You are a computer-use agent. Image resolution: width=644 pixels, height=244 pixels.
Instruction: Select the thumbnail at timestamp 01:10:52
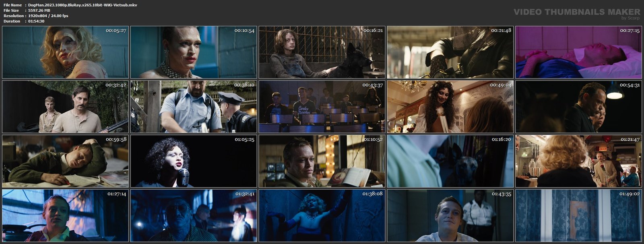point(322,161)
